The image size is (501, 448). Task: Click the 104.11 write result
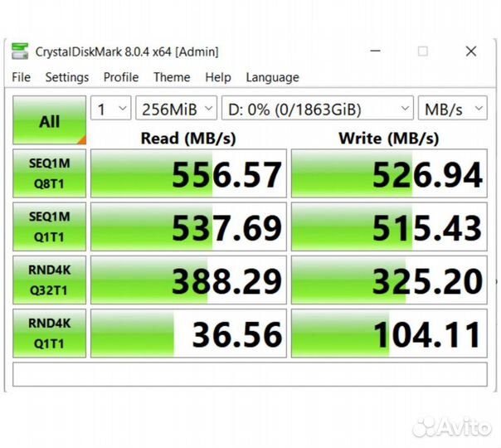coord(389,334)
